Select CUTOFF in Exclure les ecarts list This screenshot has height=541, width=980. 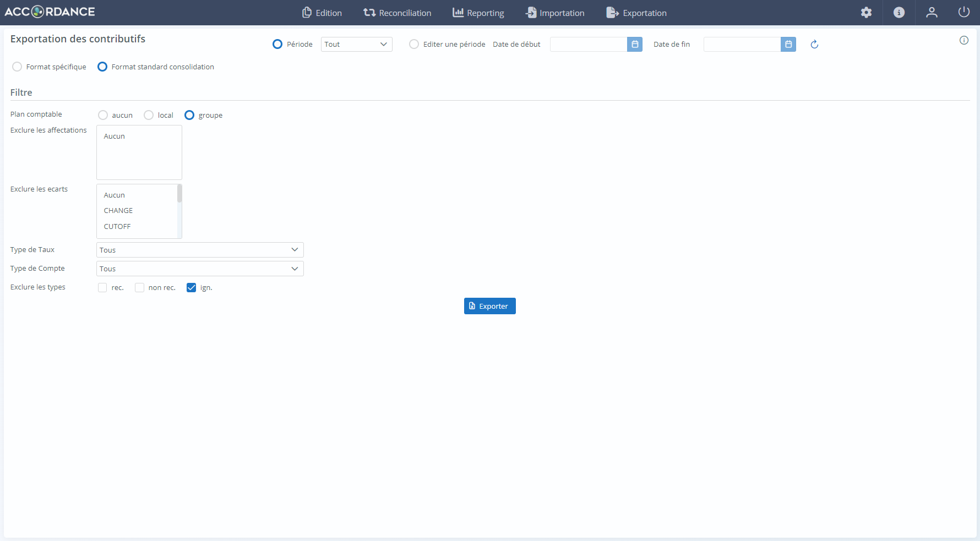coord(138,226)
